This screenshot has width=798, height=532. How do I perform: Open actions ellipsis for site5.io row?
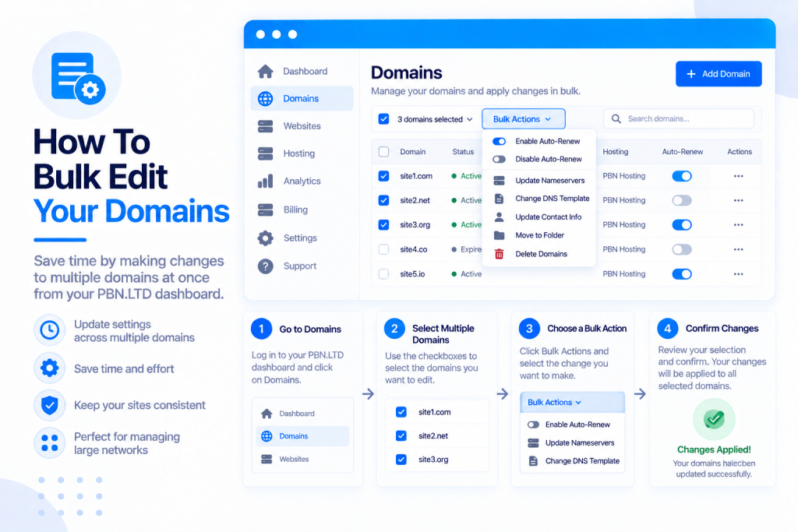[x=739, y=273]
